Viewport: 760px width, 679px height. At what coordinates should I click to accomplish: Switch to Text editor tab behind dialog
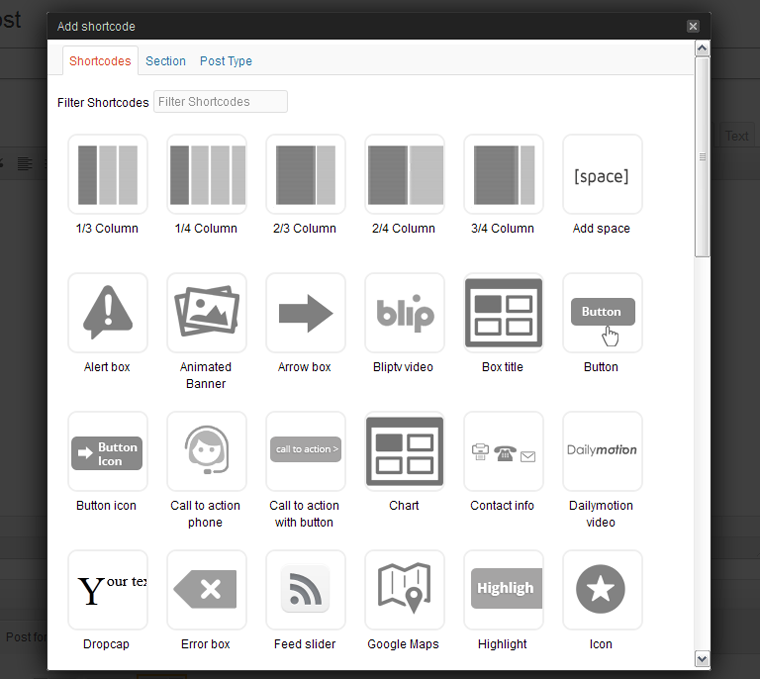[x=737, y=136]
